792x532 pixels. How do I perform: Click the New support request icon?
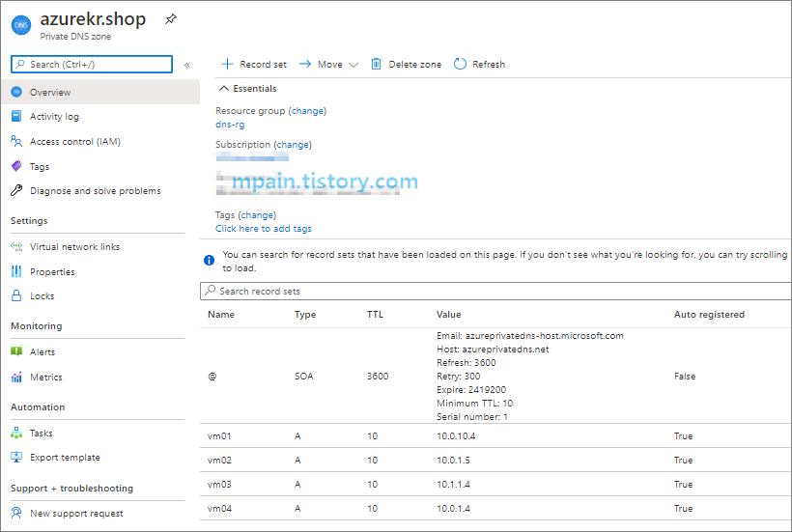point(16,513)
